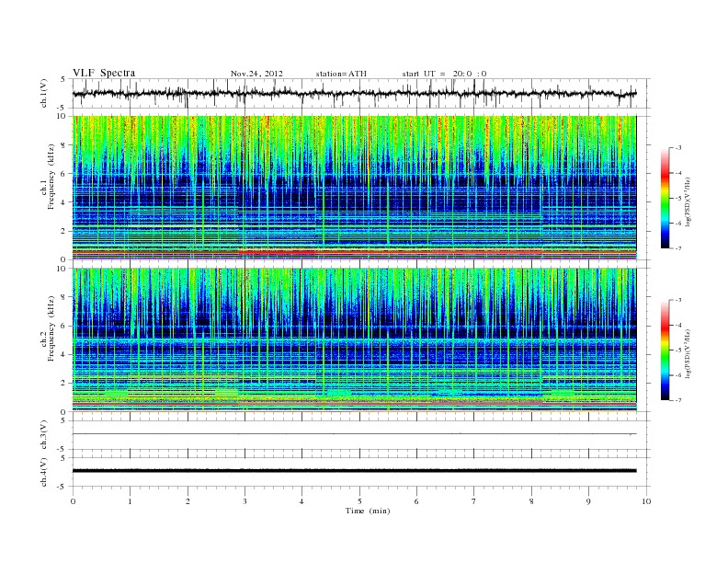Click the thick ch.4 voltage trace
The height and width of the screenshot is (563, 728).
(x=354, y=471)
